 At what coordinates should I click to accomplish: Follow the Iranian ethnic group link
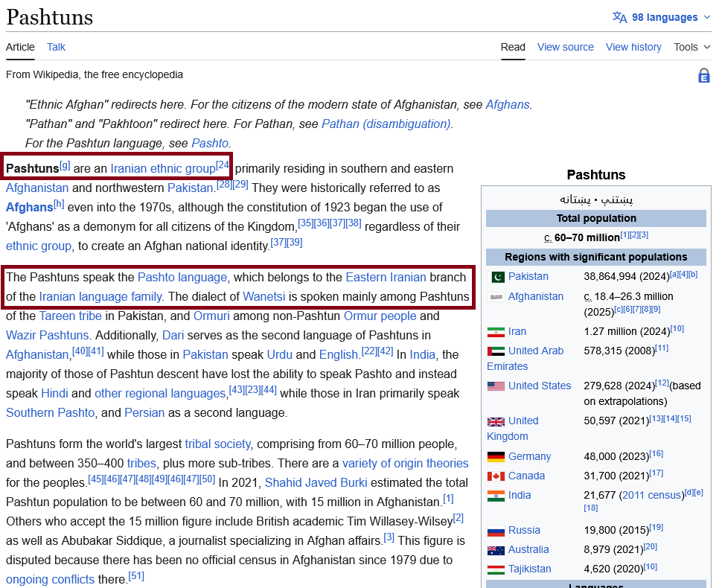pos(163,168)
